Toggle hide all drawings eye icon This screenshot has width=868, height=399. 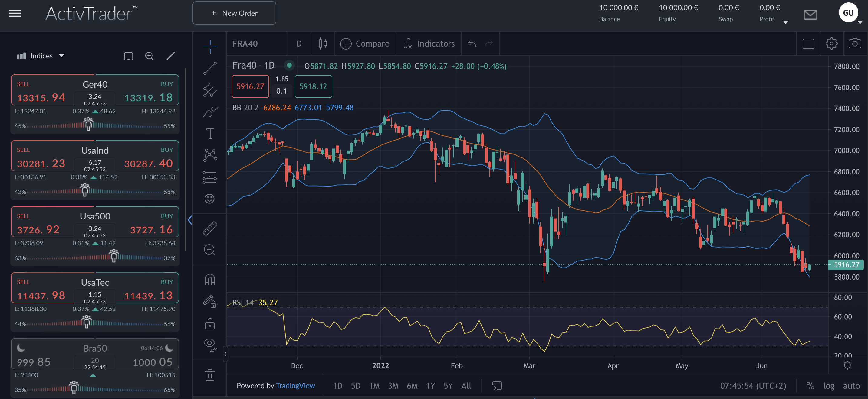[210, 345]
